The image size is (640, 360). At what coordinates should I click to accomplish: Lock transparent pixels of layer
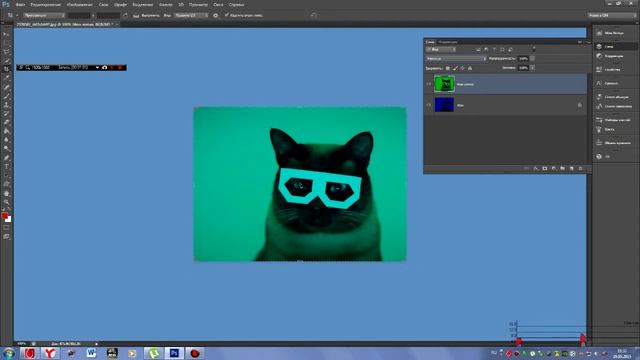(x=448, y=68)
